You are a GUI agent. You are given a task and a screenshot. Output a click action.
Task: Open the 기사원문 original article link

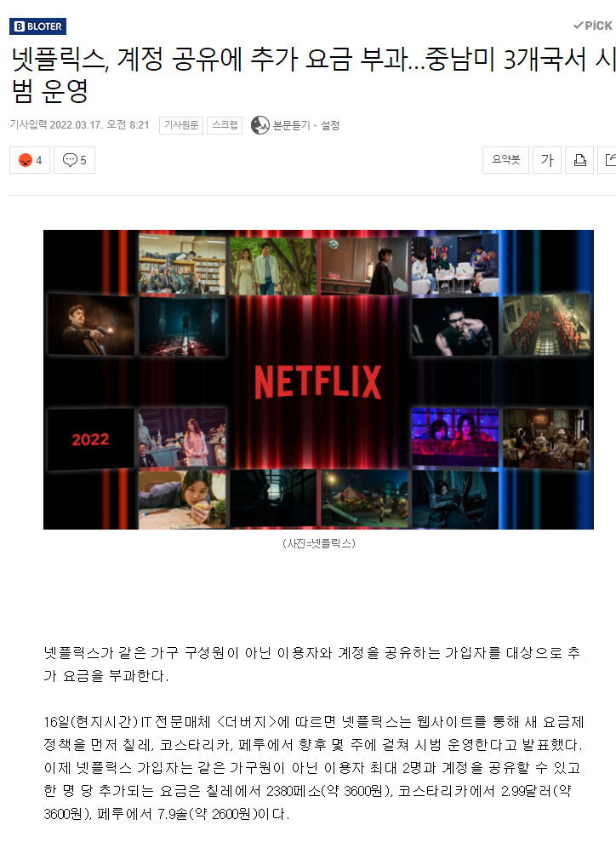coord(181,125)
